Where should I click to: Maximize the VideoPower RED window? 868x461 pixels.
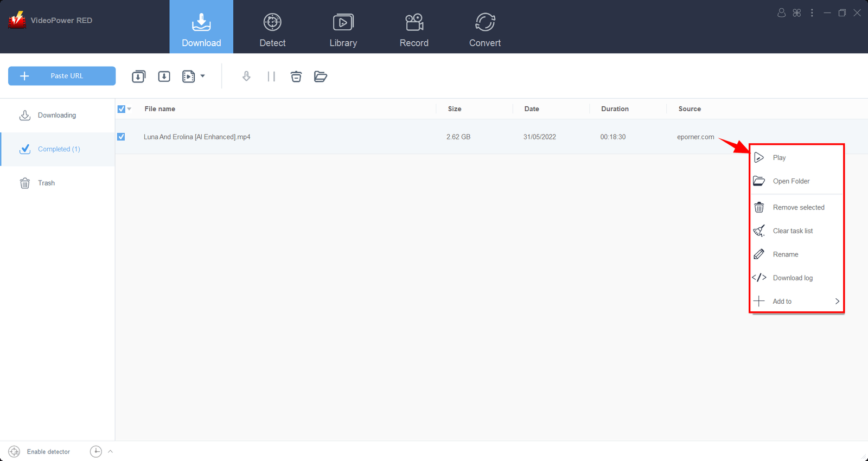click(842, 12)
